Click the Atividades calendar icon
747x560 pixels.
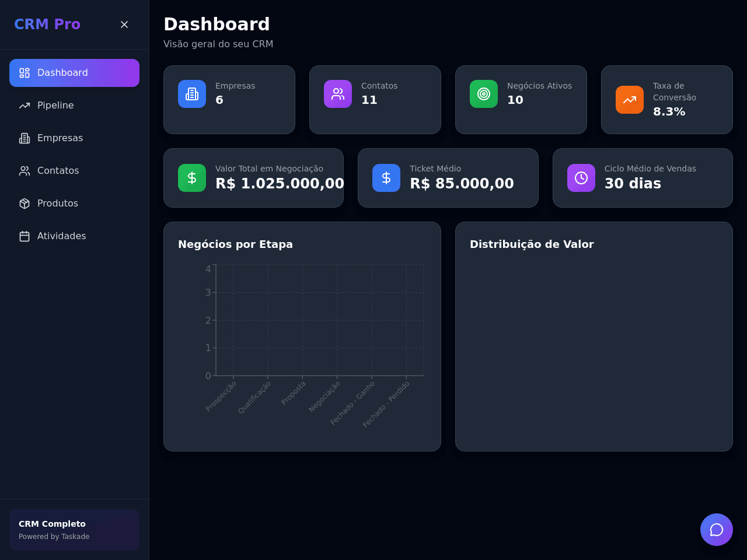[x=25, y=236]
